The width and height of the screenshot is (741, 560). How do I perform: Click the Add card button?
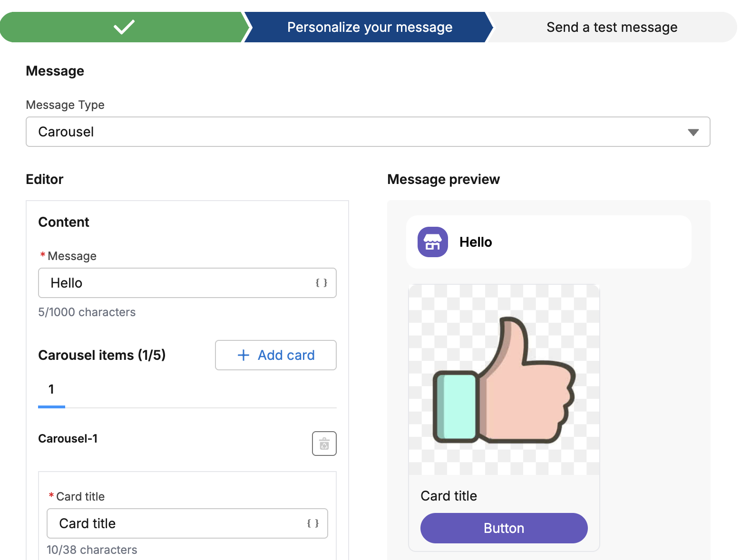pyautogui.click(x=276, y=355)
